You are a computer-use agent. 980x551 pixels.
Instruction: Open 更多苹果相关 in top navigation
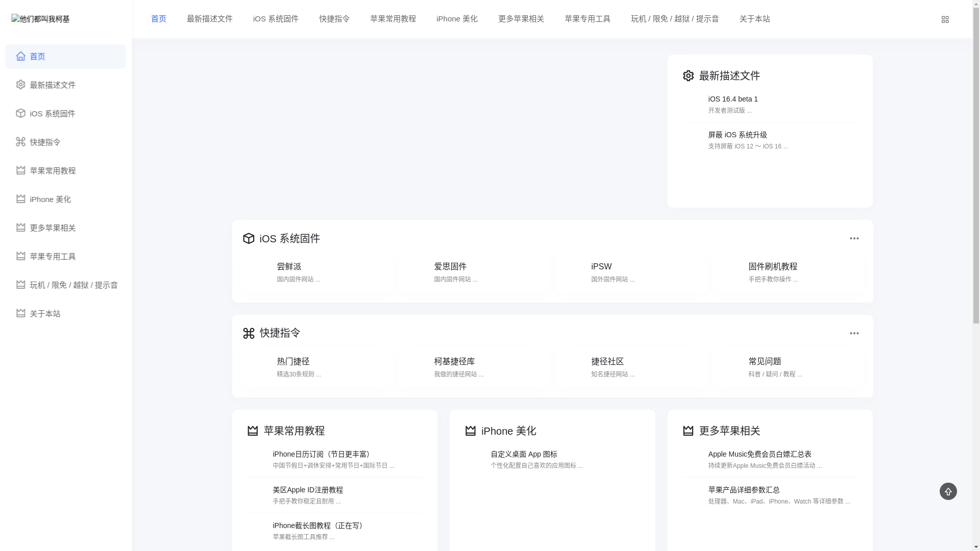pos(521,19)
